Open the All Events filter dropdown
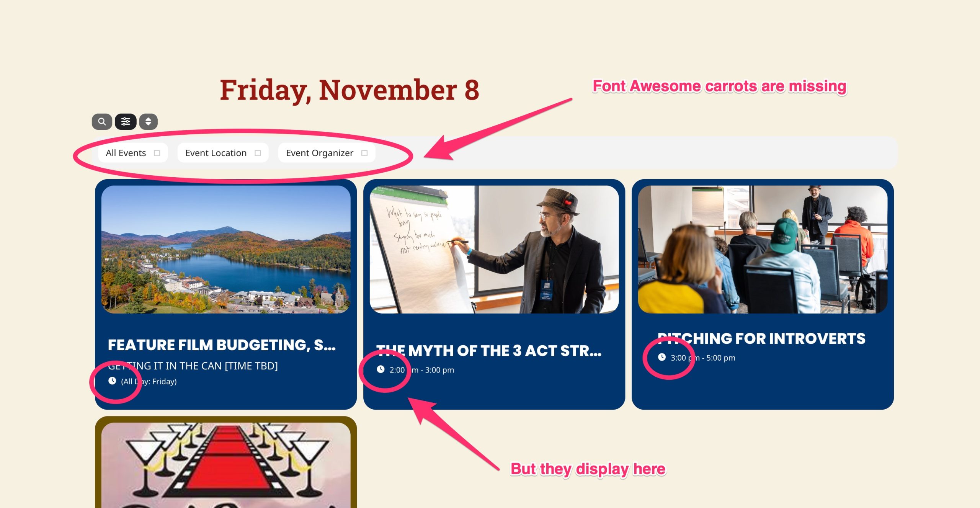This screenshot has height=508, width=980. coord(133,153)
